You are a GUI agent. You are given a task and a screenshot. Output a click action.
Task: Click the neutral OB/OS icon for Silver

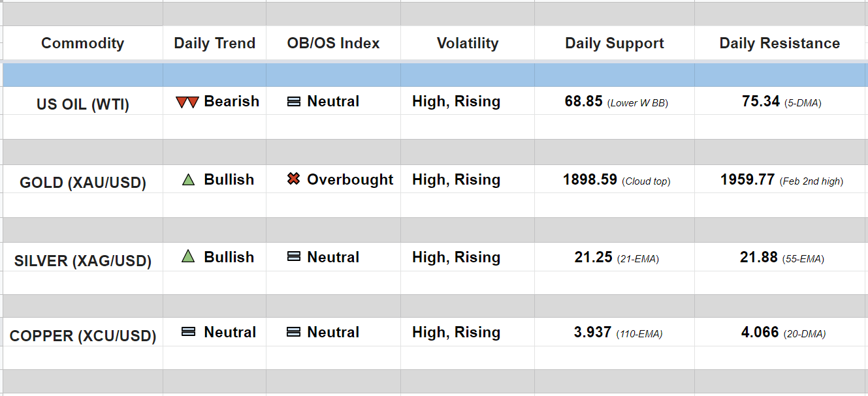pyautogui.click(x=294, y=257)
